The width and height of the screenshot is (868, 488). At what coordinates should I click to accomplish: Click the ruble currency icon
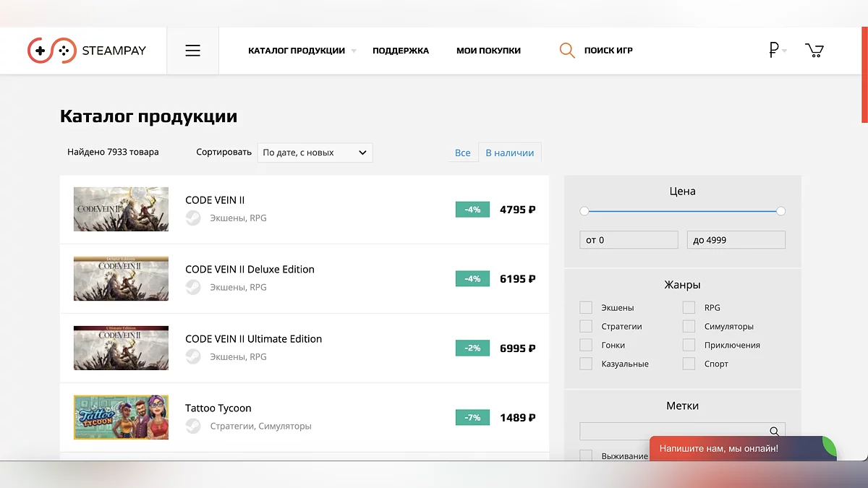pos(773,51)
